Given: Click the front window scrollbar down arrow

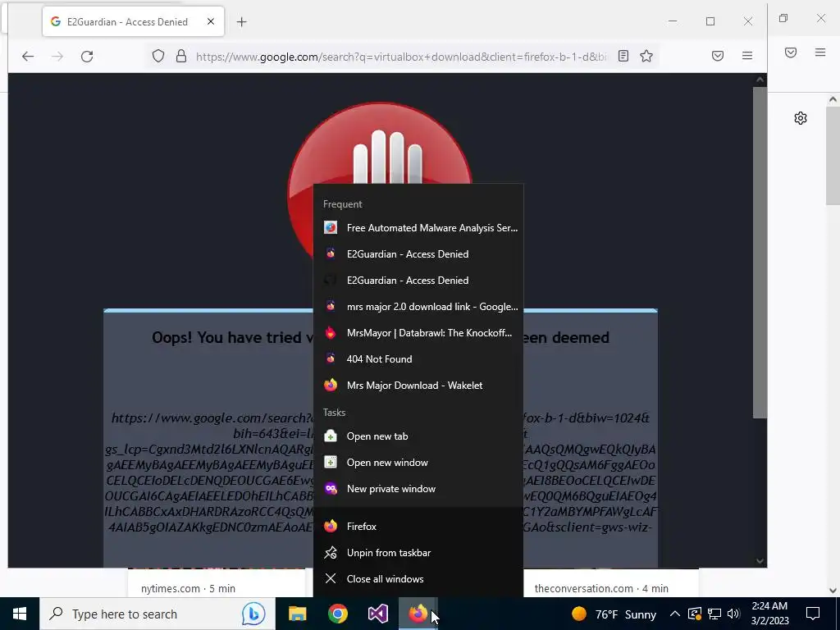Looking at the screenshot, I should coord(760,561).
